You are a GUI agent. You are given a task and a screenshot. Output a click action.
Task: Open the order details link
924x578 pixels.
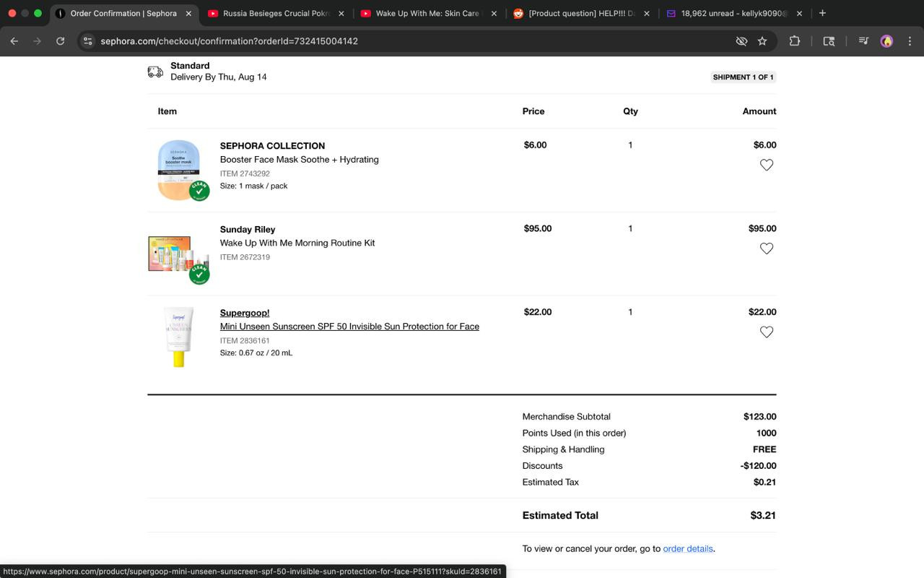[688, 549]
